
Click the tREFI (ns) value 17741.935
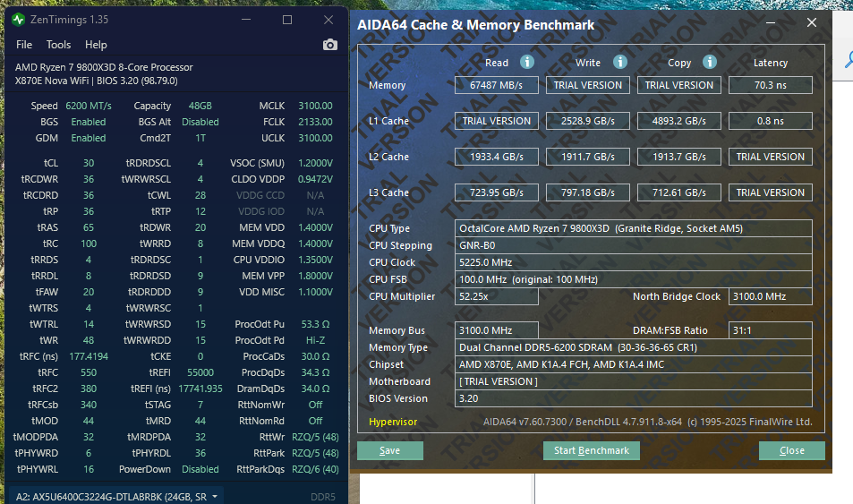click(200, 389)
